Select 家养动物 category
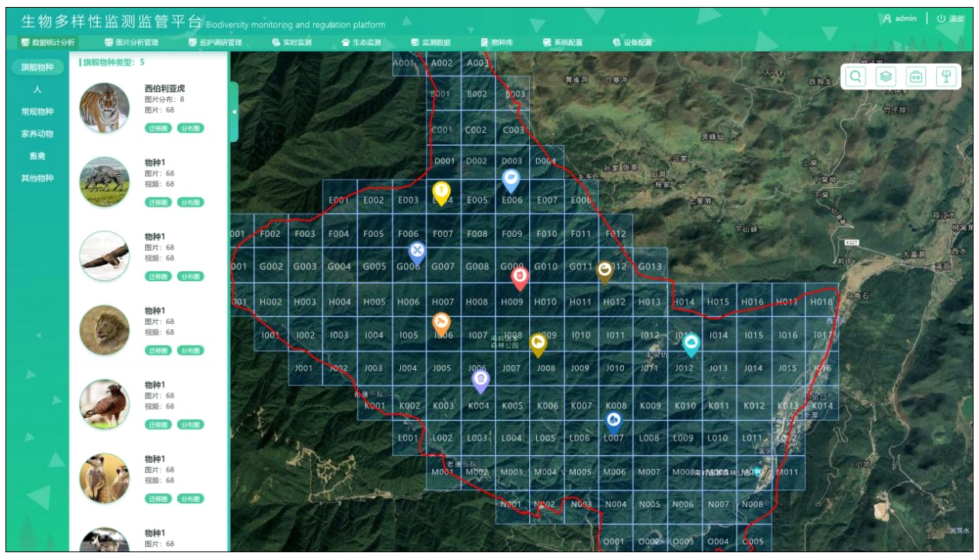Image resolution: width=979 pixels, height=560 pixels. point(37,134)
